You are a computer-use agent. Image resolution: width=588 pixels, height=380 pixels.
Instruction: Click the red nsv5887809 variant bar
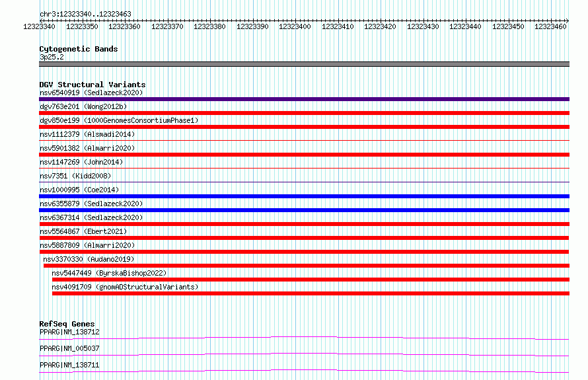point(304,252)
